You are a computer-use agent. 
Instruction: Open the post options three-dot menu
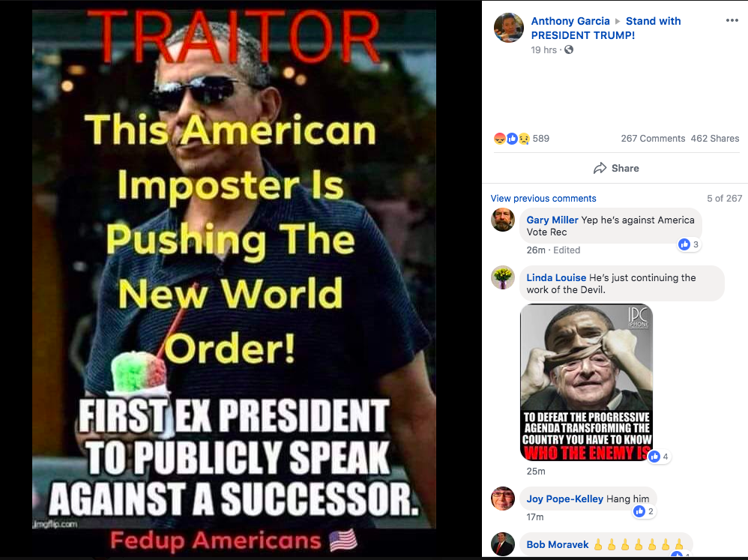point(732,20)
